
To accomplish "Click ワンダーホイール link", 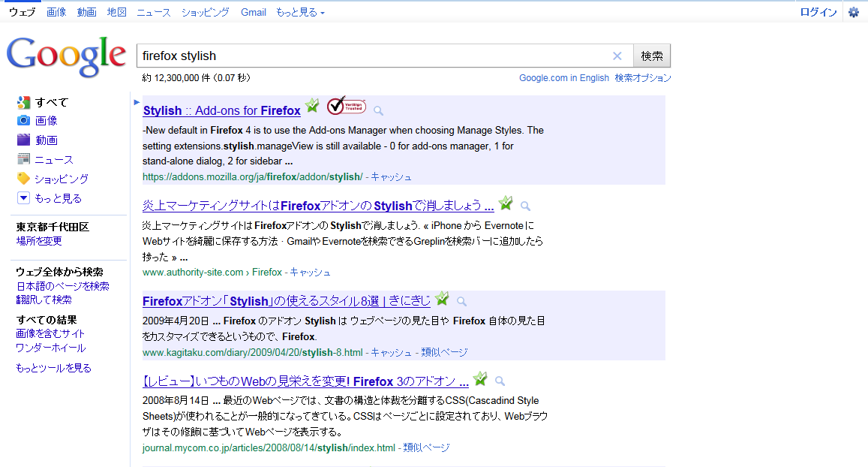I will coord(51,348).
